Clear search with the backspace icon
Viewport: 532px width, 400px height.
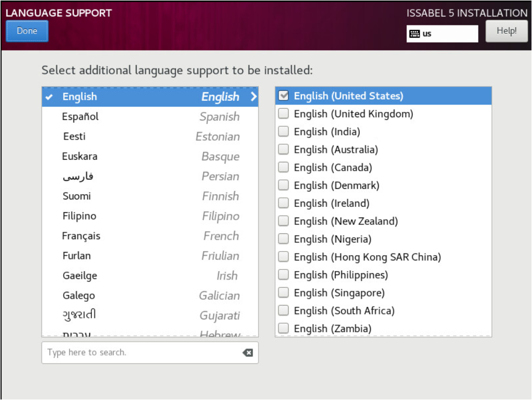pyautogui.click(x=247, y=353)
